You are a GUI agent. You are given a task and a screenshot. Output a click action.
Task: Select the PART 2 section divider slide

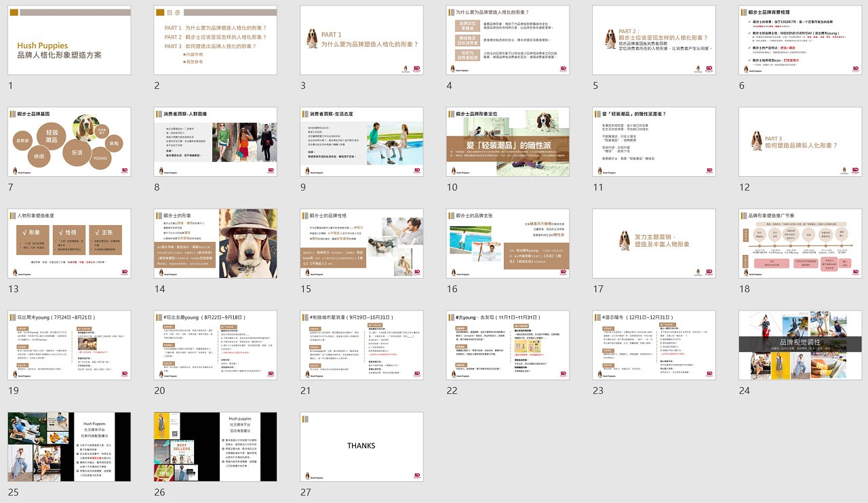coord(654,40)
